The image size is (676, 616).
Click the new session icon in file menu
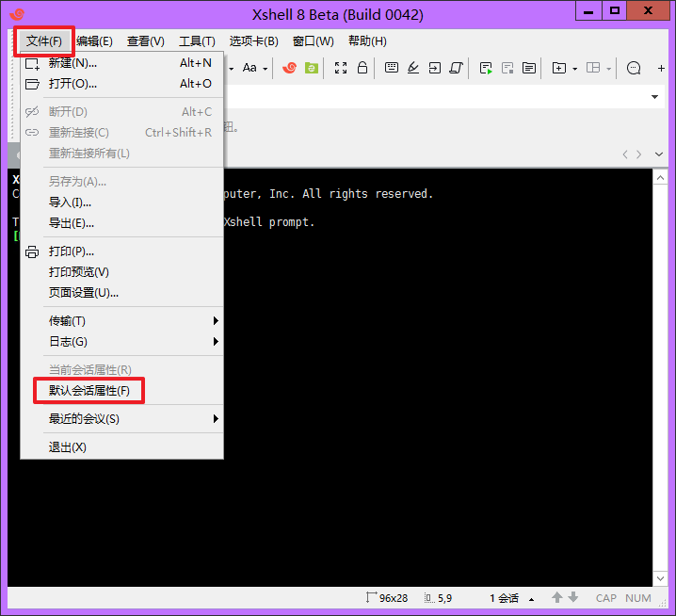[x=32, y=64]
